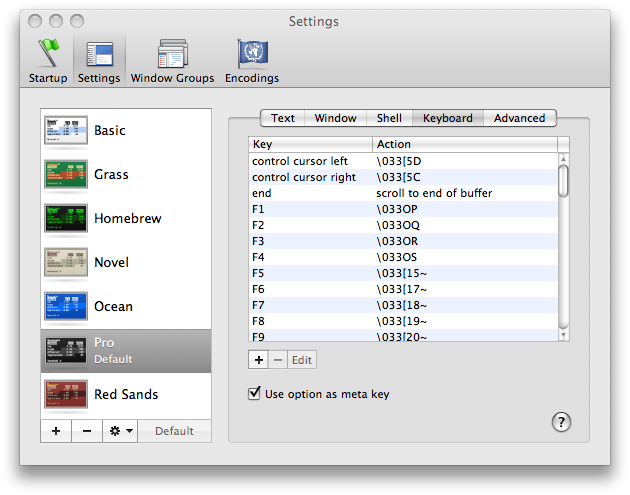The height and width of the screenshot is (495, 630).
Task: Switch to the Advanced tab
Action: (x=520, y=118)
